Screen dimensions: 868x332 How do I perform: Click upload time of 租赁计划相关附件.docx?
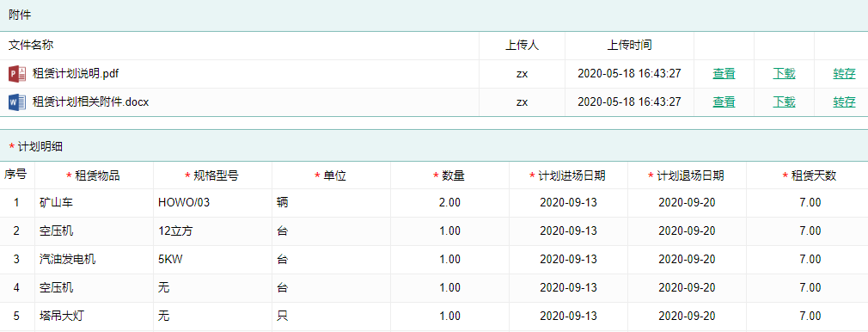[629, 102]
